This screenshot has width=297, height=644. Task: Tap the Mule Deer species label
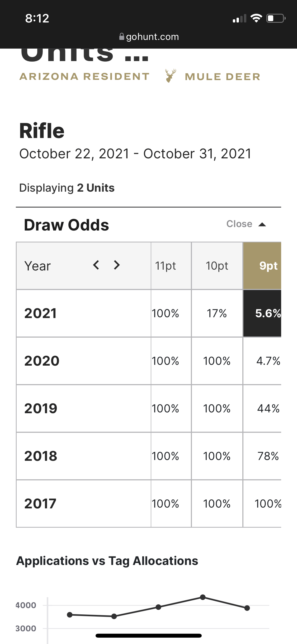[223, 77]
